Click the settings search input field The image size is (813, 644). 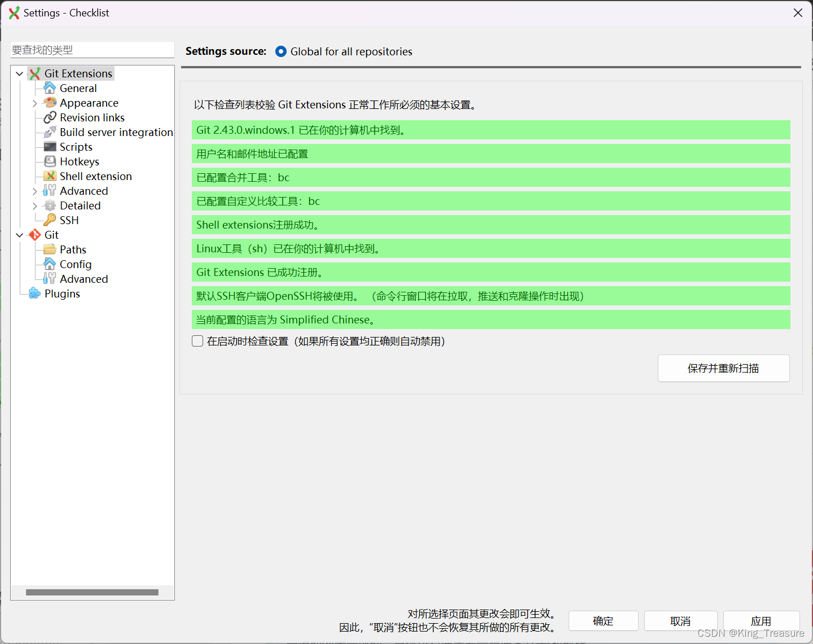pos(93,50)
